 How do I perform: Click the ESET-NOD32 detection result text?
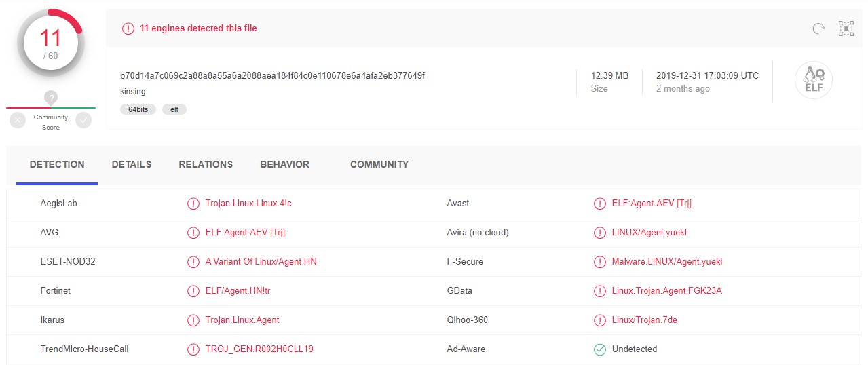coord(261,262)
